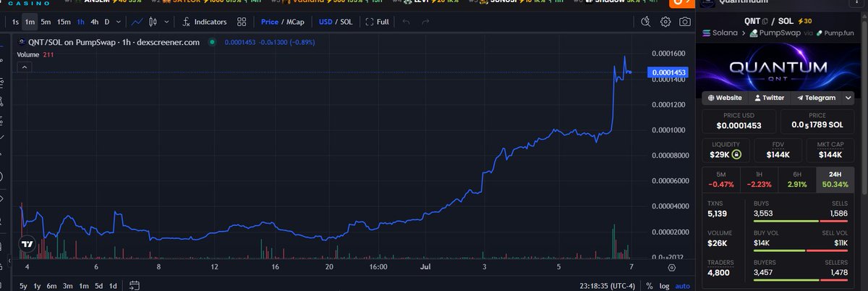
Task: Select the D daily timeframe
Action: pos(107,22)
